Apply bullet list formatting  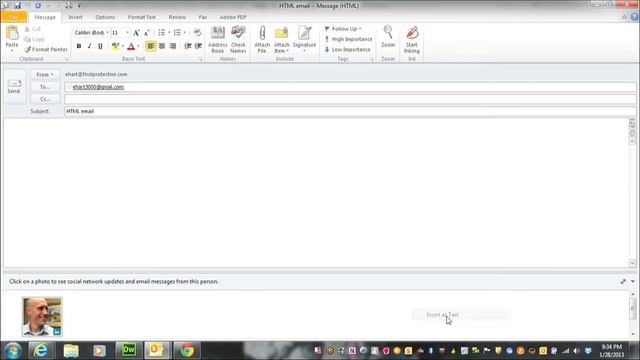[162, 33]
